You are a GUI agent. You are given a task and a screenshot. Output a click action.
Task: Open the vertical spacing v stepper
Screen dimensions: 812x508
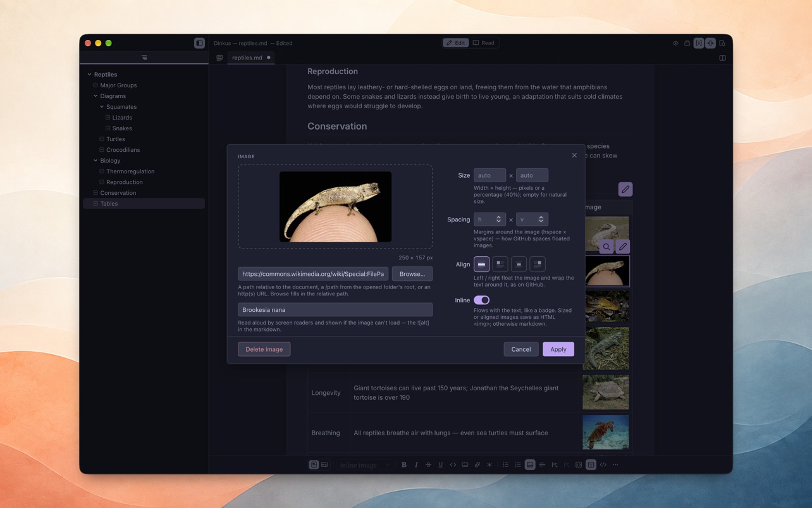click(532, 220)
